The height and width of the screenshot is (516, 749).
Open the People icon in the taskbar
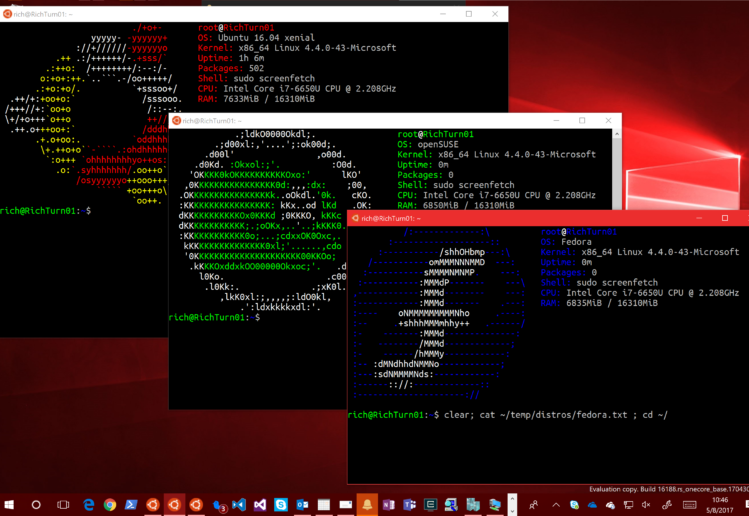[x=534, y=505]
